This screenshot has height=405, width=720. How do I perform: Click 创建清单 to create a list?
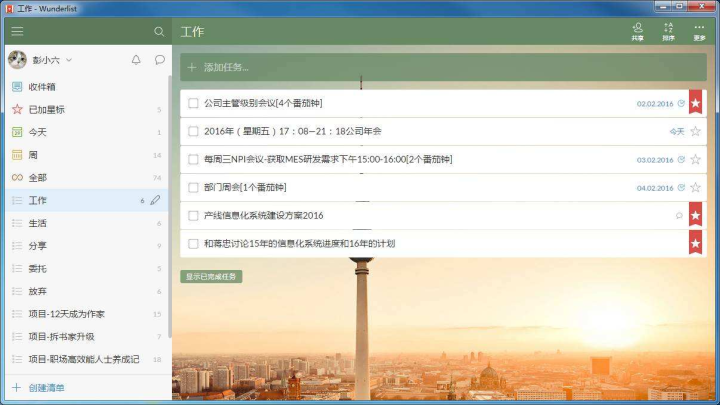pos(46,388)
